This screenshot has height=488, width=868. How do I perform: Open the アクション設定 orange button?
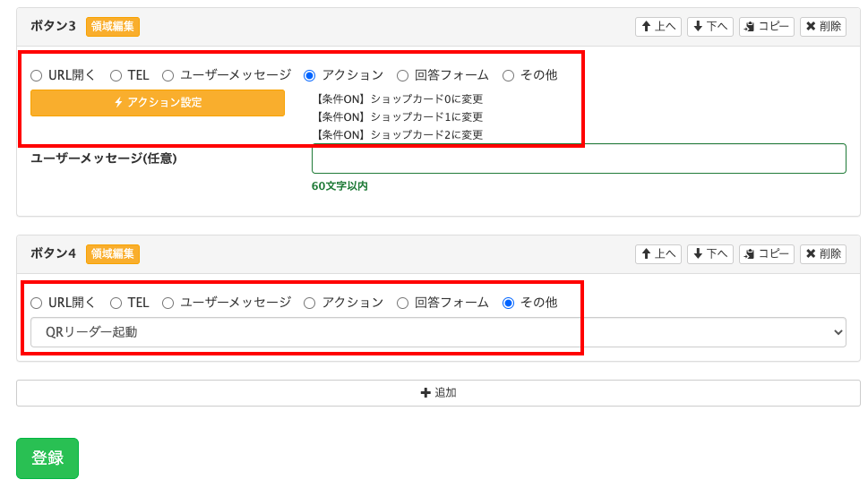pos(158,103)
